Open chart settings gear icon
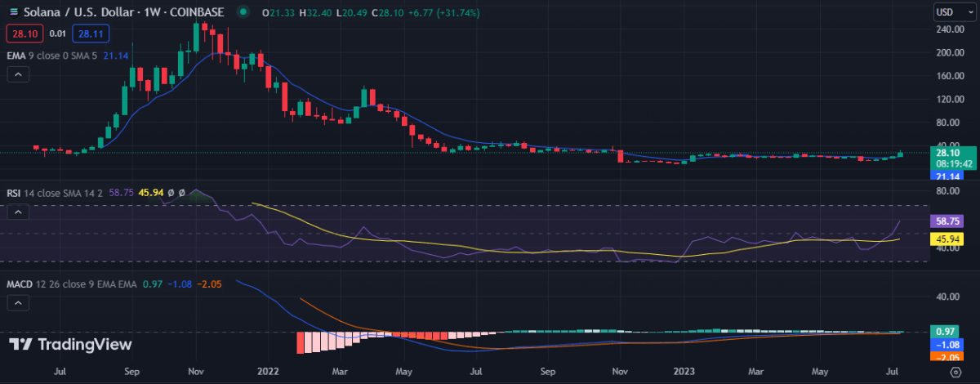Viewport: 980px width, 384px height. [955, 371]
